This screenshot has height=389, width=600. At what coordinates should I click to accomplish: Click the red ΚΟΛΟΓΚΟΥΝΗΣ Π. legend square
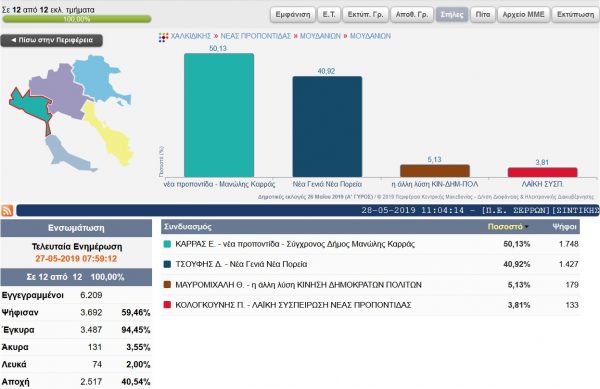pyautogui.click(x=167, y=305)
